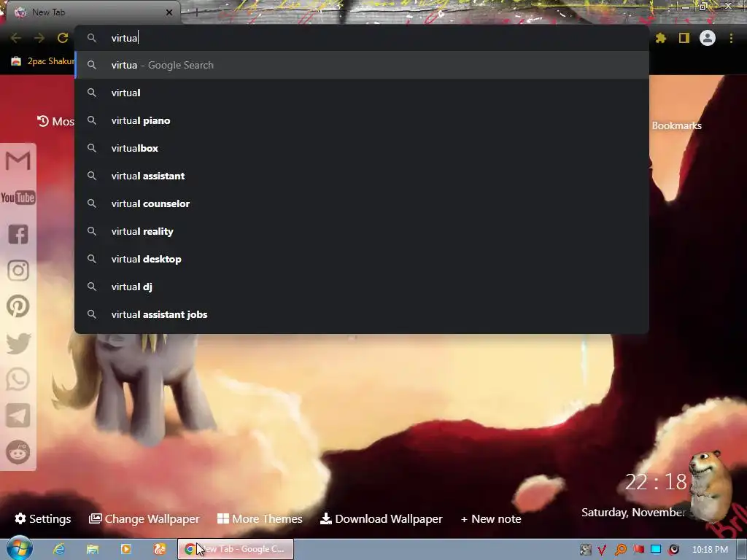Open the Action Center flag tray icon
The width and height of the screenshot is (747, 560).
point(638,550)
